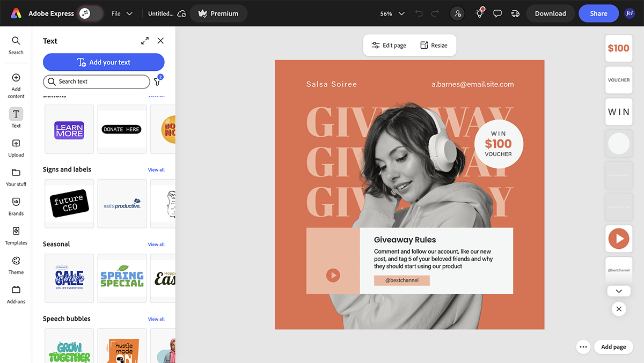This screenshot has height=363, width=644.
Task: Open the Upload panel
Action: (16, 147)
